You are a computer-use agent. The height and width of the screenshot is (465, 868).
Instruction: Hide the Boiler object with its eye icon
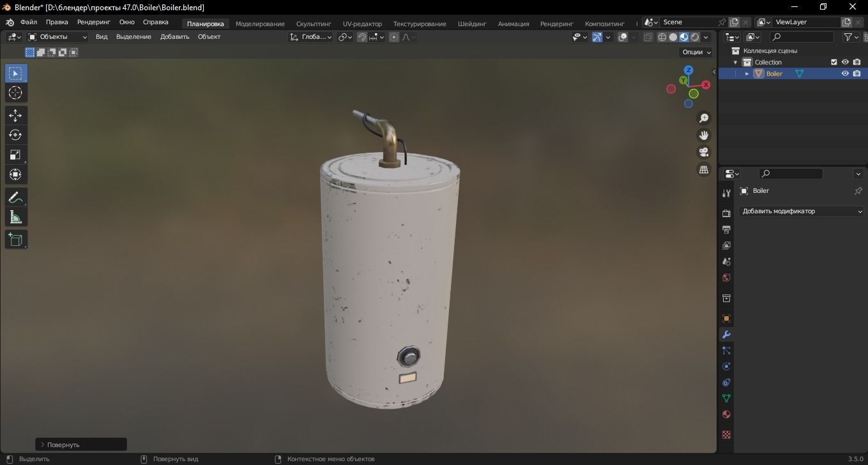click(x=844, y=73)
